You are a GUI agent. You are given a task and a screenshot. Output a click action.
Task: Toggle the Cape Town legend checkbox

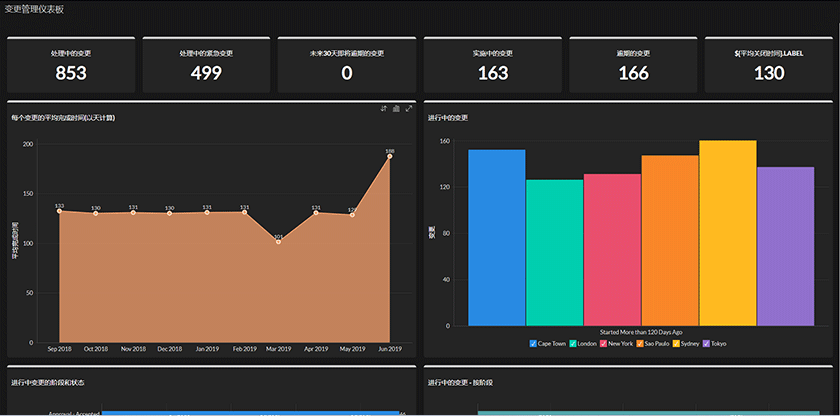pyautogui.click(x=533, y=344)
